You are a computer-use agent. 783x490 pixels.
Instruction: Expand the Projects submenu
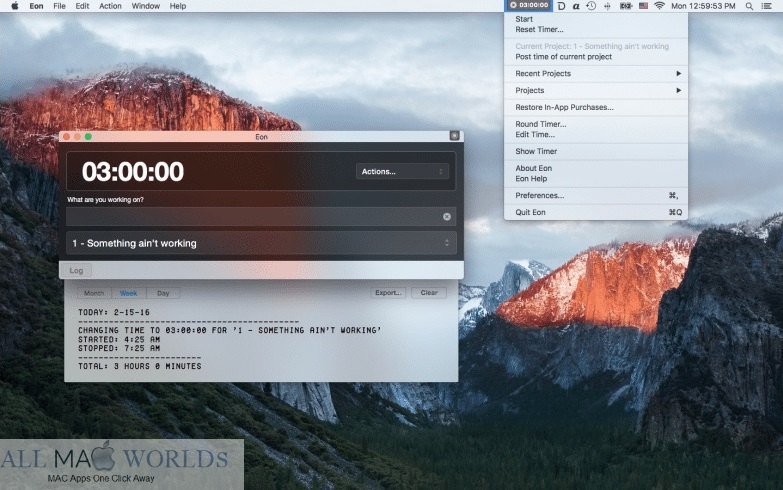point(596,90)
